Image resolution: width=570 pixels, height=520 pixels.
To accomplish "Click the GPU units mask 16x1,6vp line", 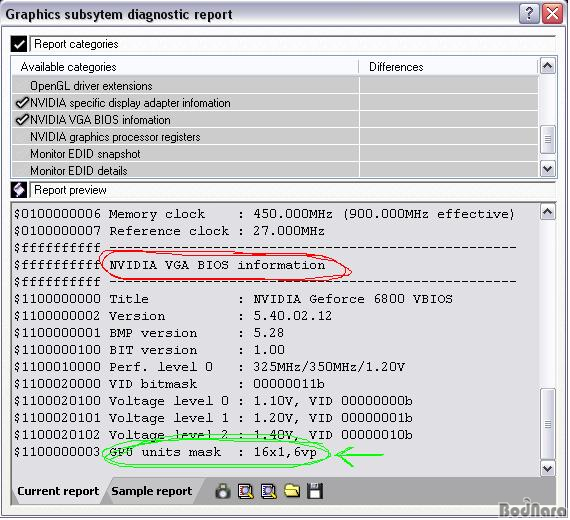I will click(165, 452).
